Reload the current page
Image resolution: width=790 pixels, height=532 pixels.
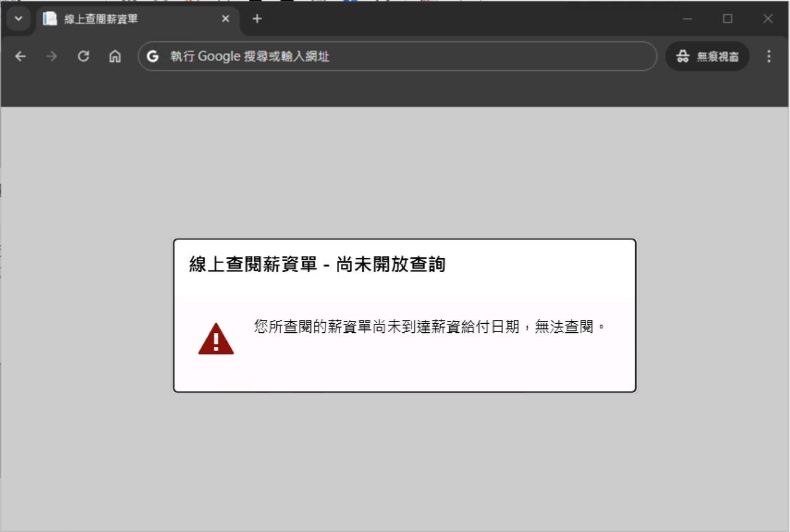(83, 56)
